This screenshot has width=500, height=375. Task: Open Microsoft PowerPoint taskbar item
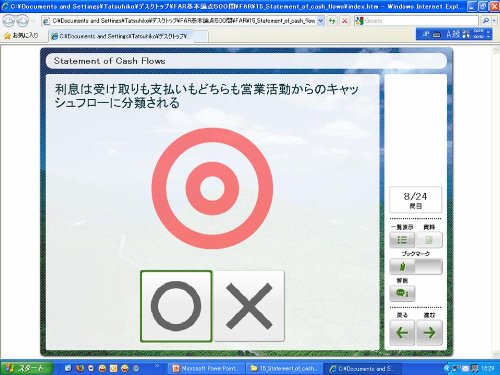coord(206,368)
